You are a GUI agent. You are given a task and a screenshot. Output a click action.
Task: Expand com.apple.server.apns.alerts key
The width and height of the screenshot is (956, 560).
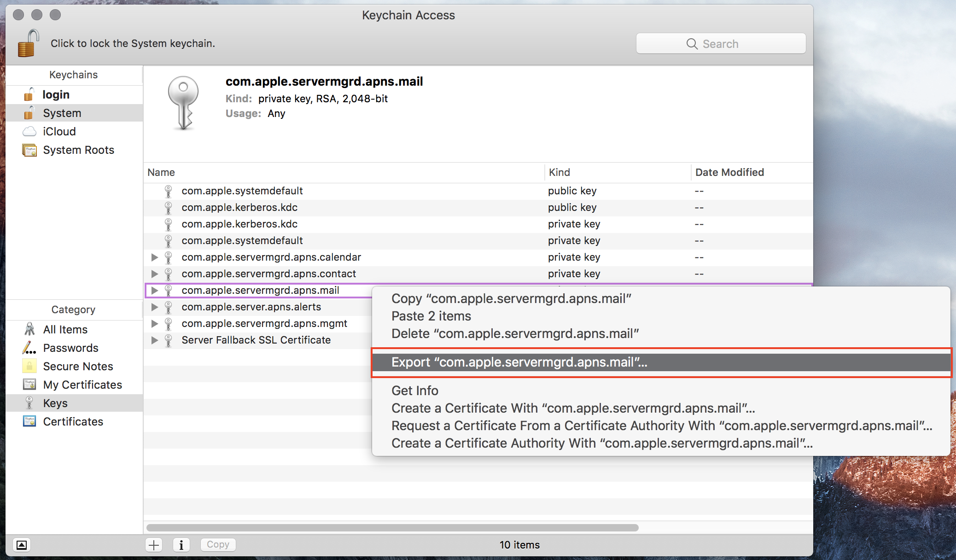click(x=155, y=307)
